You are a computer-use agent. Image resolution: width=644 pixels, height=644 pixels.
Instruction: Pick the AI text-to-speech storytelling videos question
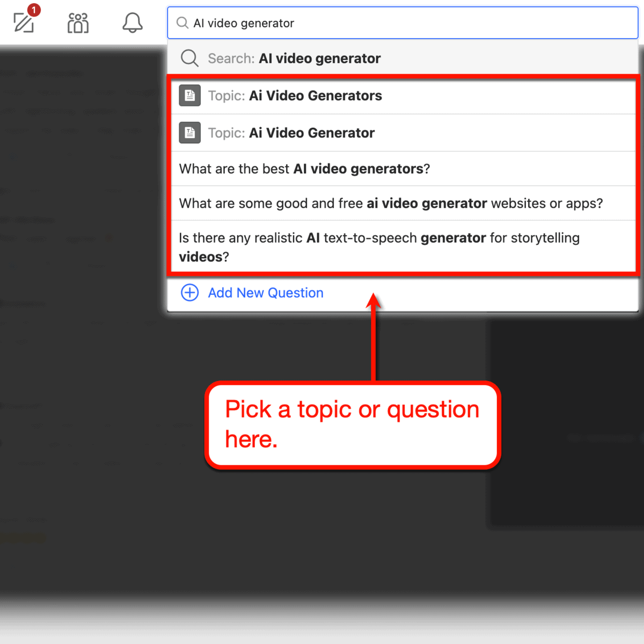379,247
